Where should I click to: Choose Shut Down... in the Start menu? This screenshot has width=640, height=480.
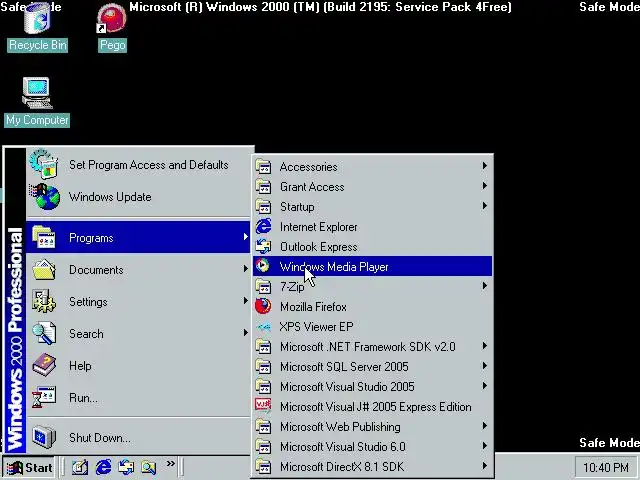pos(138,437)
